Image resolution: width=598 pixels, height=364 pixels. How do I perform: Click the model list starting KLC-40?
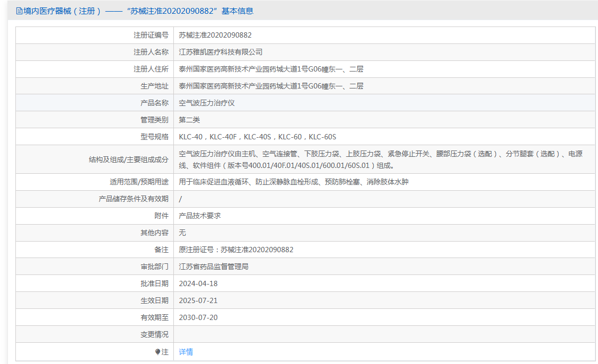click(258, 137)
